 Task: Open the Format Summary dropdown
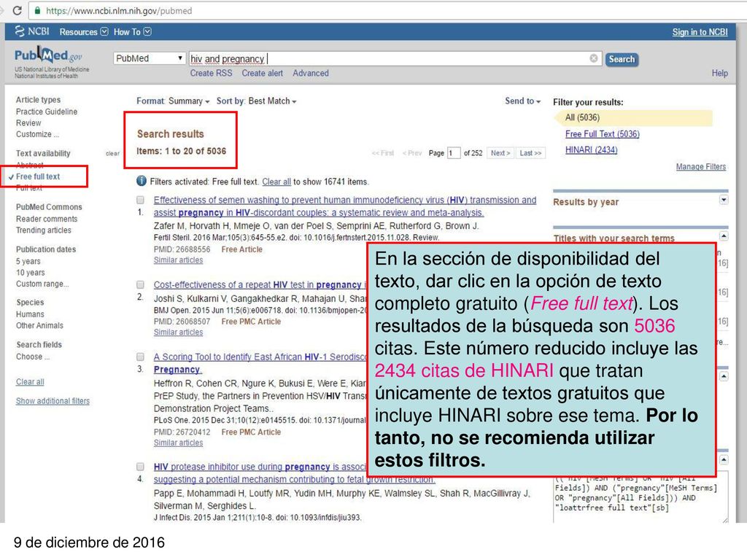173,101
